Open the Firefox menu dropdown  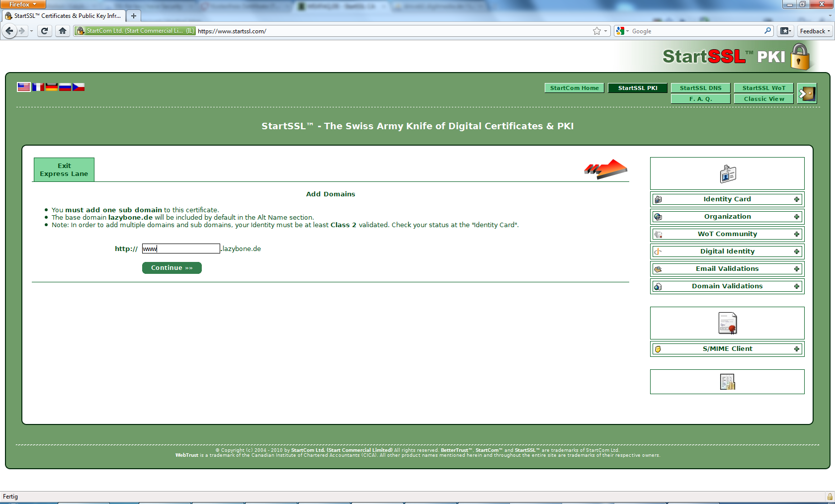tap(23, 4)
